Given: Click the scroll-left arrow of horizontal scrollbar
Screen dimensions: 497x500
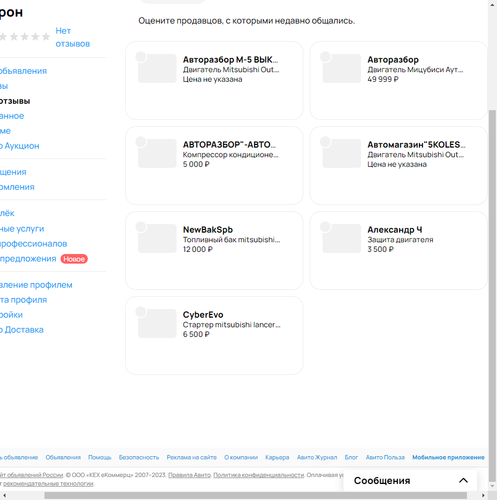Looking at the screenshot, I should coord(4,496).
